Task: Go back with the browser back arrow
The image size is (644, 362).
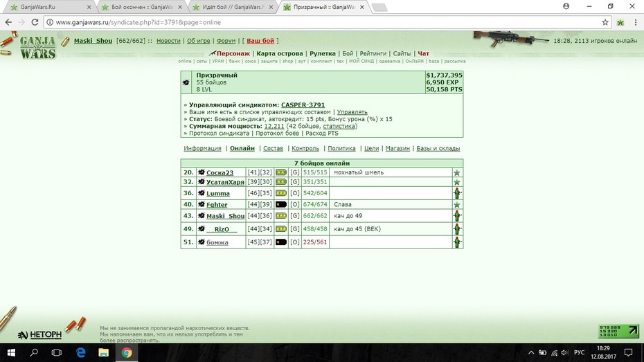Action: tap(8, 22)
